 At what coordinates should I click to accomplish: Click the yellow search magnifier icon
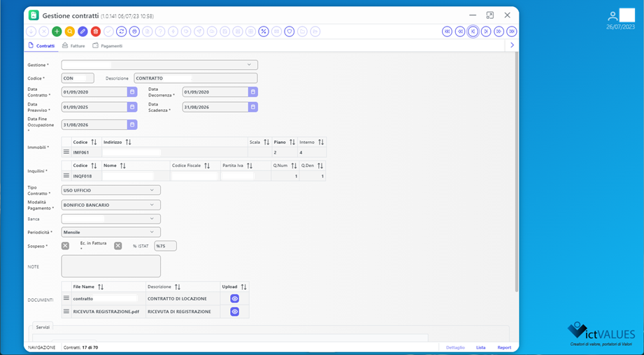[x=70, y=31]
